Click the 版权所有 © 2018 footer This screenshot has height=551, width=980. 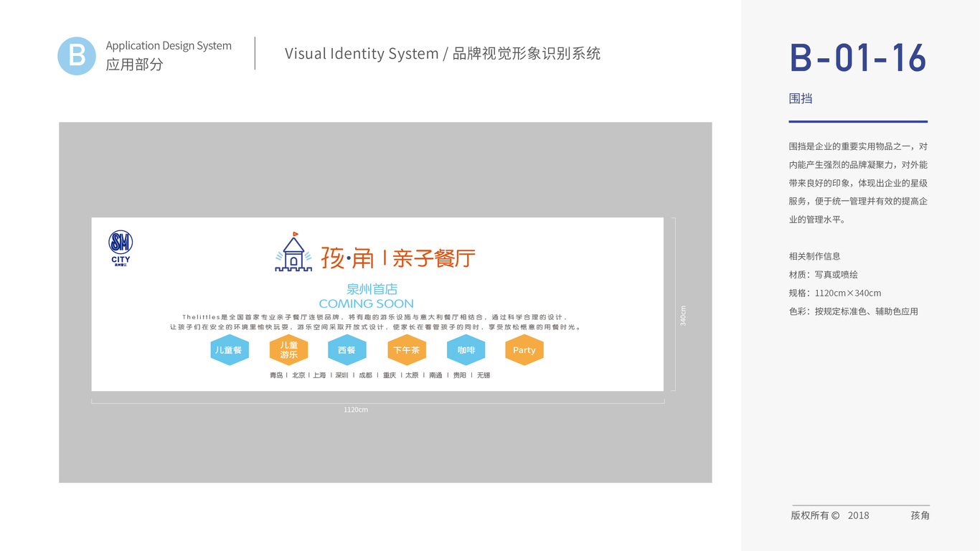coord(830,515)
